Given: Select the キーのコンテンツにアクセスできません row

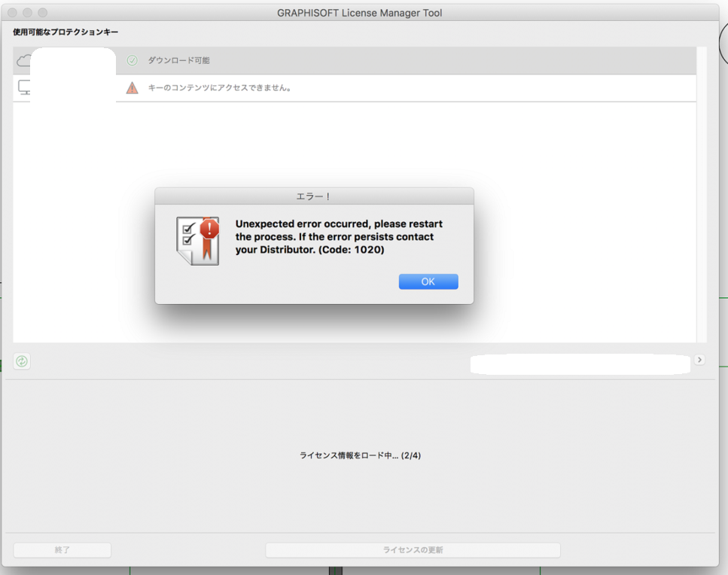Looking at the screenshot, I should point(355,88).
